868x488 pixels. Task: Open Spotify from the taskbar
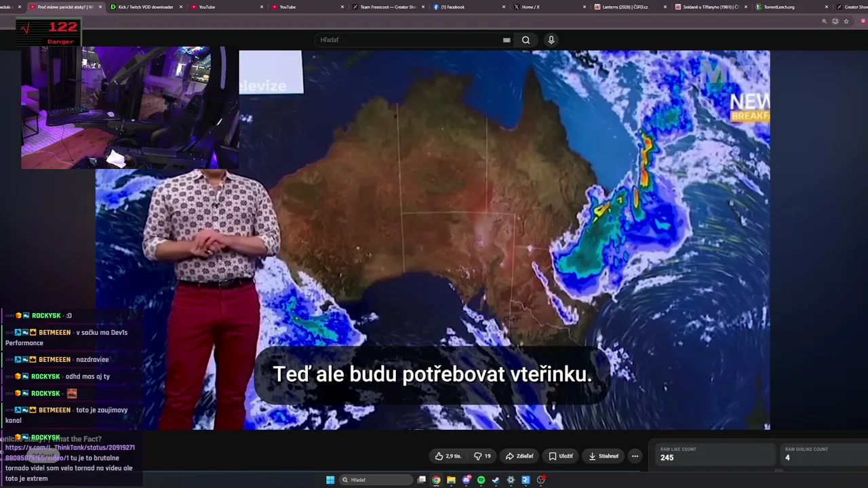tap(481, 480)
